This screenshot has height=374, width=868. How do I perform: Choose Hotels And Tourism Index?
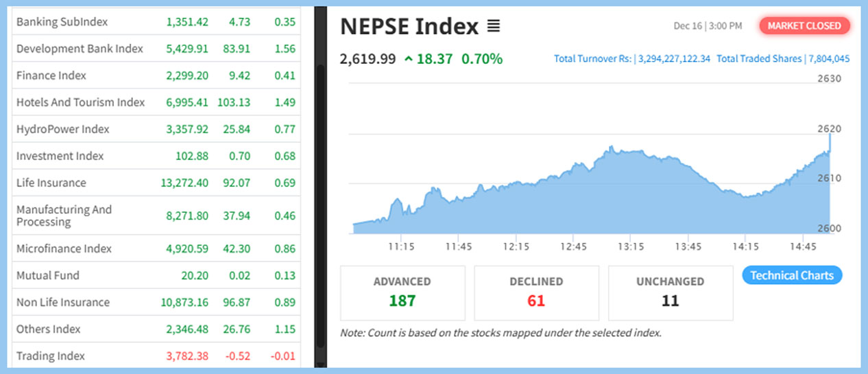pos(80,102)
